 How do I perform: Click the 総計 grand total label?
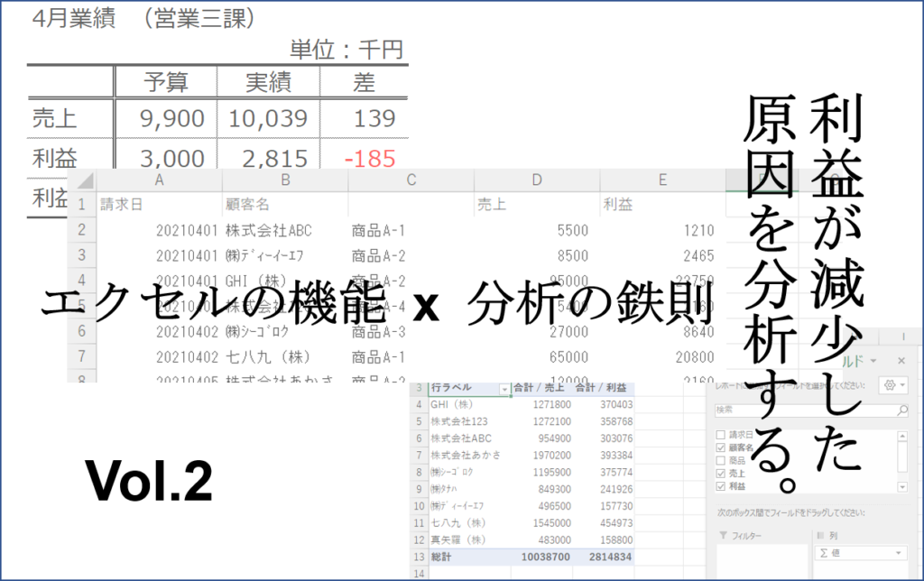click(440, 557)
